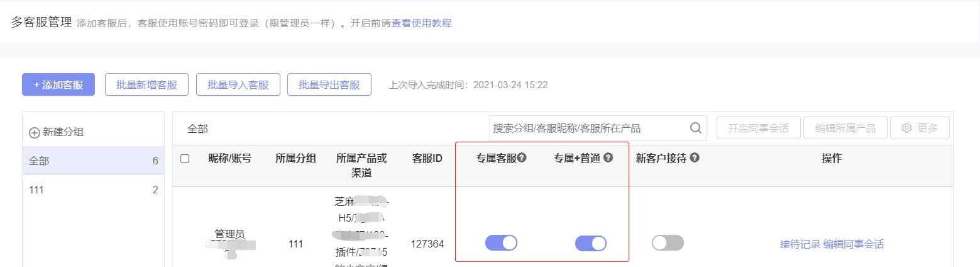
Task: Click the 多客服管理 page title
Action: [41, 22]
